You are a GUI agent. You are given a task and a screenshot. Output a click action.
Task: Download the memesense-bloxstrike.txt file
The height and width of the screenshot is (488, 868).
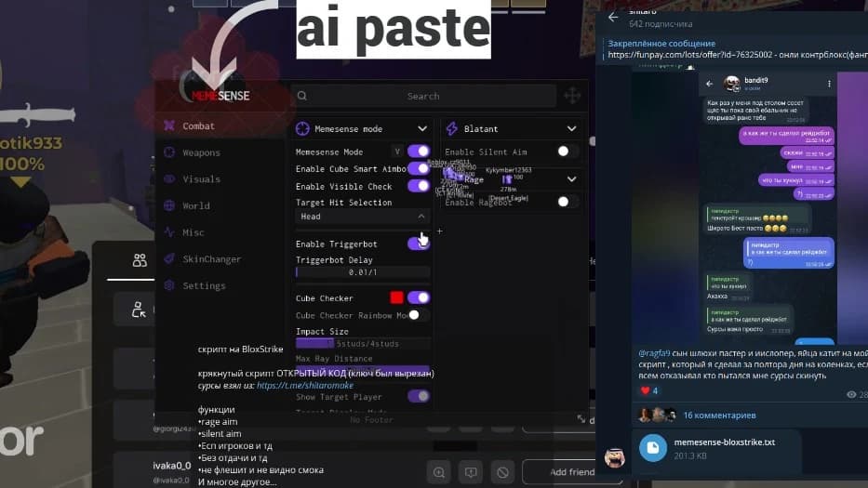click(x=653, y=448)
